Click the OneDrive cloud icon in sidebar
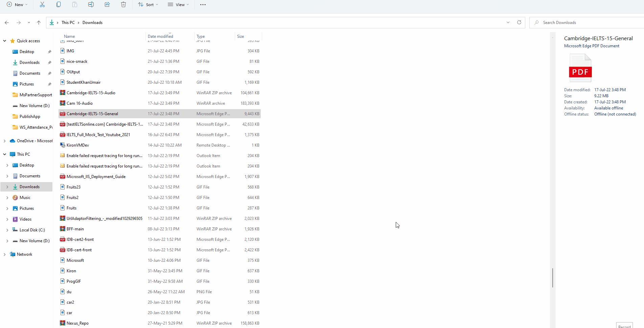The width and height of the screenshot is (644, 328). point(13,141)
